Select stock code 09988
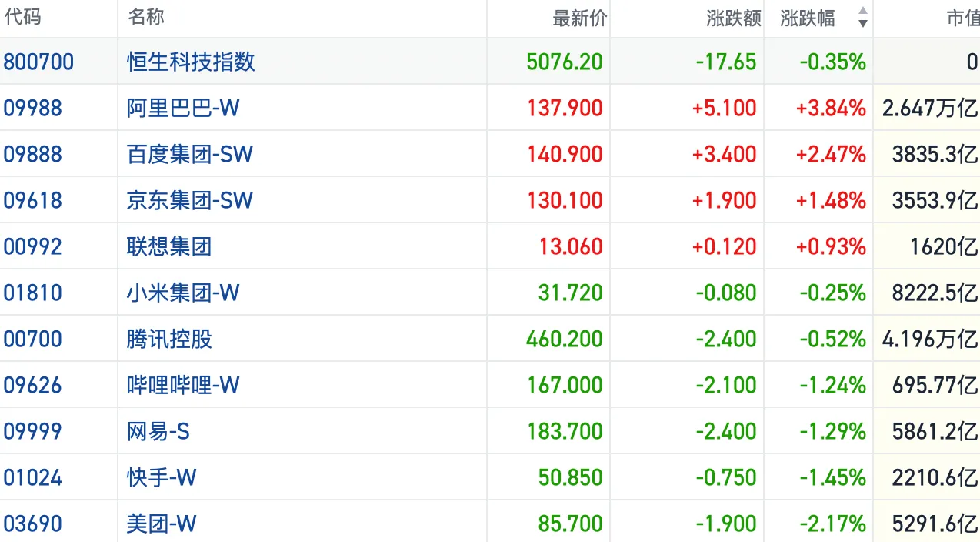The height and width of the screenshot is (542, 980). 32,108
